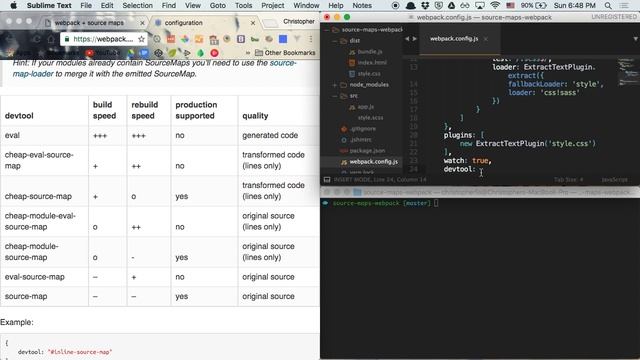Switch to the configuration browser tab
The image size is (640, 360).
[183, 23]
